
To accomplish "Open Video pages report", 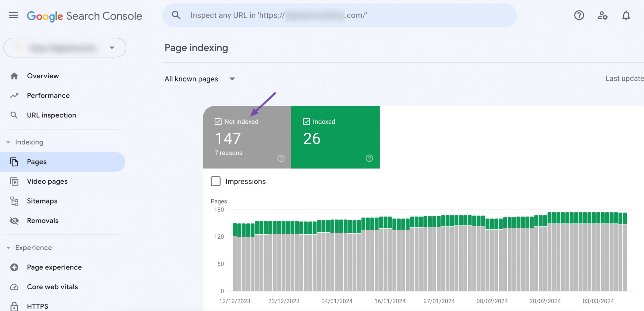I will click(62, 181).
